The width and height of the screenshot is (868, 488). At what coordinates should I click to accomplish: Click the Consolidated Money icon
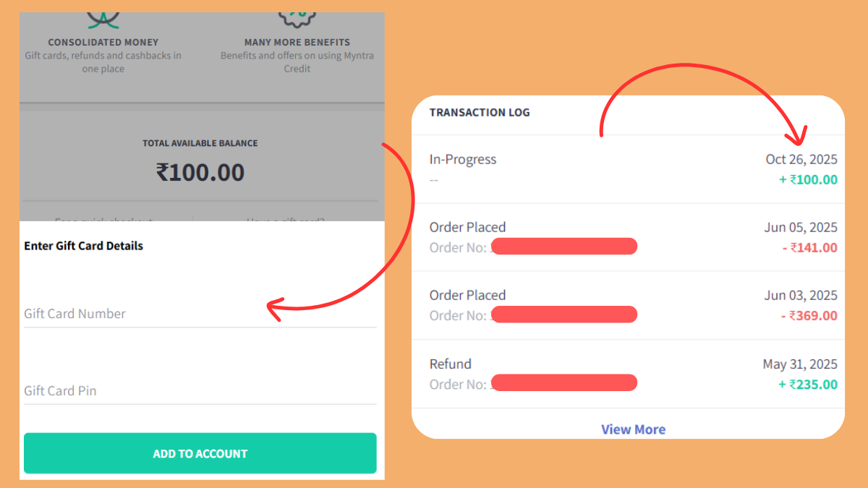click(x=103, y=20)
